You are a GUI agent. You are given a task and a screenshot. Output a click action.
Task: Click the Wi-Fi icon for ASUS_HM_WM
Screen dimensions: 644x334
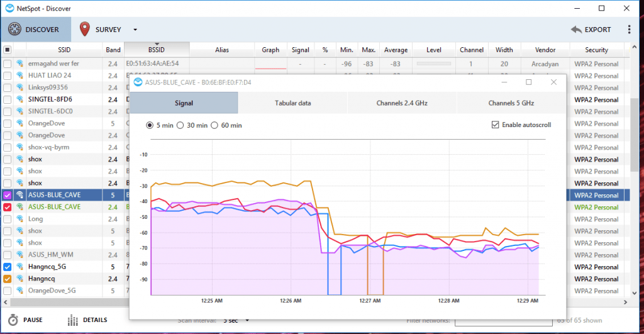[x=19, y=255]
